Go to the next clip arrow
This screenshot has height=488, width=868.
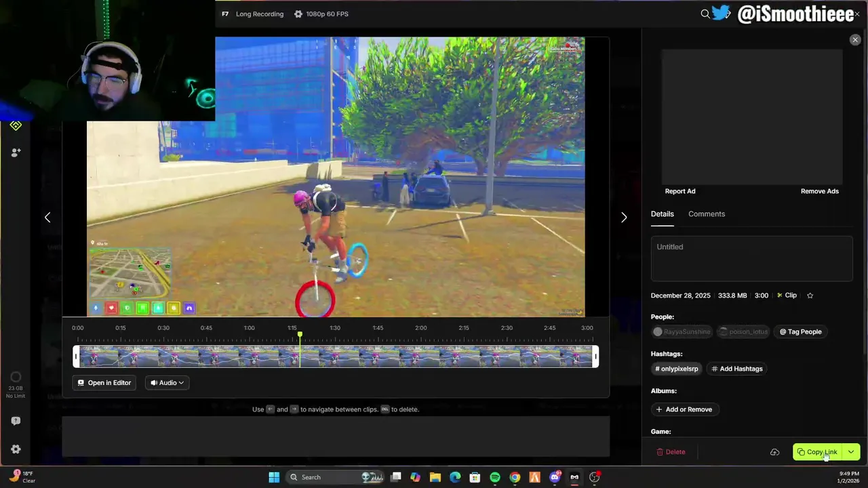(624, 218)
